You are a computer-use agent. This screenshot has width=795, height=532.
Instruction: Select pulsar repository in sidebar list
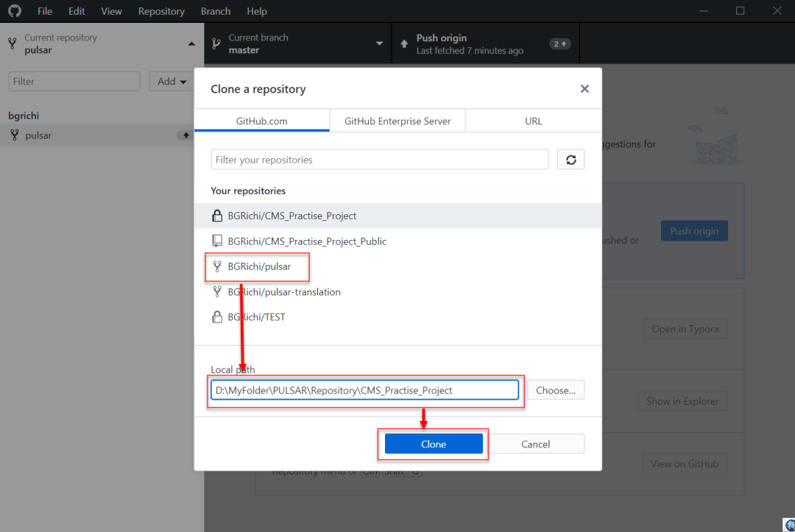point(97,135)
